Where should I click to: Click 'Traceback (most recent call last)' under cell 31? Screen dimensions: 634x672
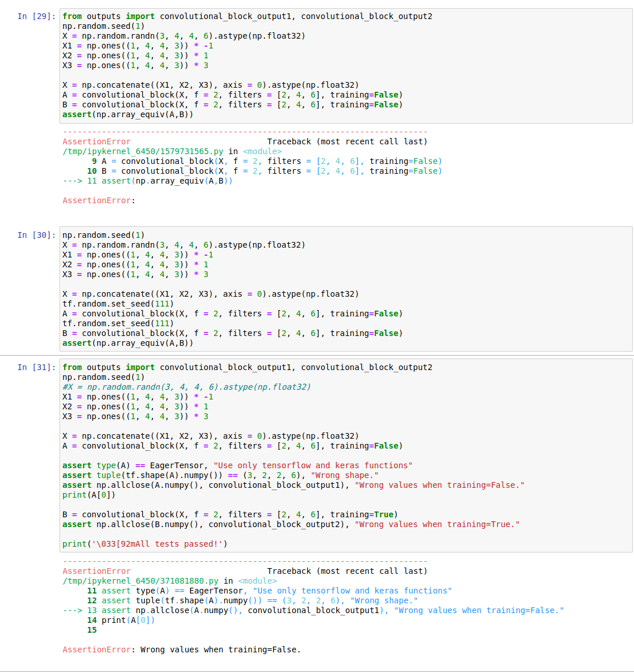347,571
